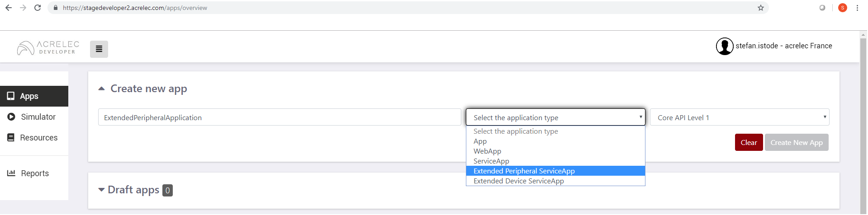Open the Core API Level dropdown
Viewport: 868px width, 215px height.
click(x=740, y=117)
